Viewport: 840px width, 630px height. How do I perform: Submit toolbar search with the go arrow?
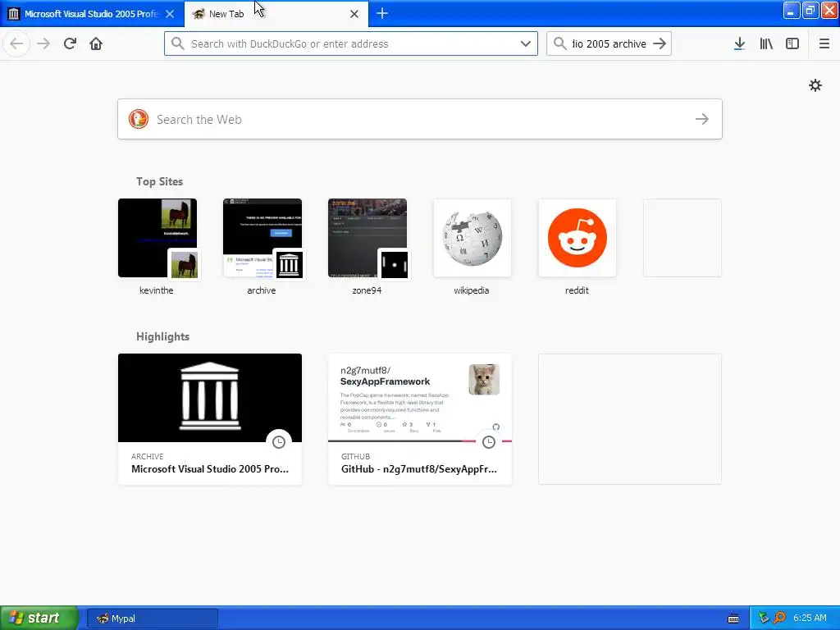click(x=660, y=44)
